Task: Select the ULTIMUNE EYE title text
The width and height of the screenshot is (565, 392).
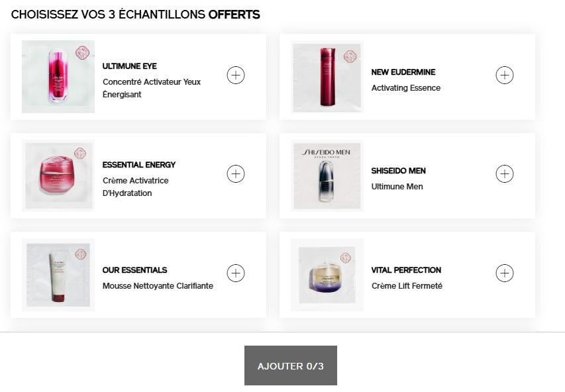Action: click(x=130, y=66)
